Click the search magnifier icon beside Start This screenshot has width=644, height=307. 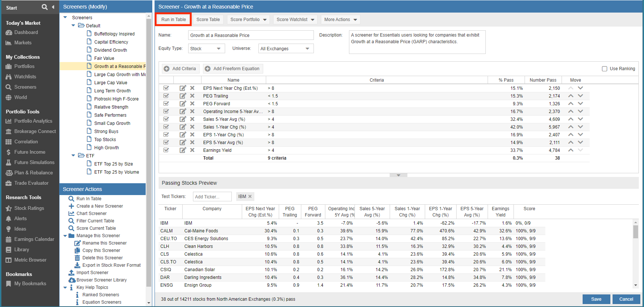coord(45,7)
